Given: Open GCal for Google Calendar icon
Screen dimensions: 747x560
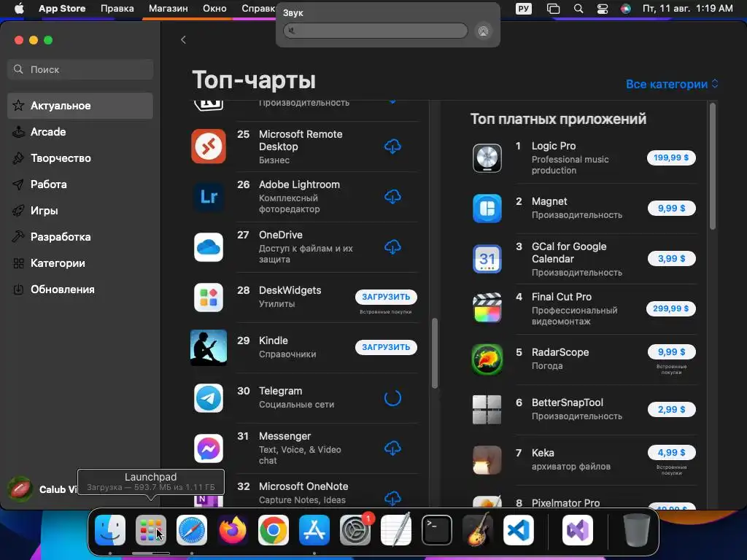Looking at the screenshot, I should [x=487, y=259].
